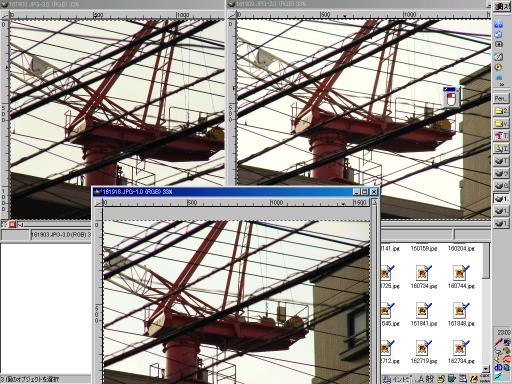Click the 23:03 system clock
512x384 pixels.
coord(504,332)
